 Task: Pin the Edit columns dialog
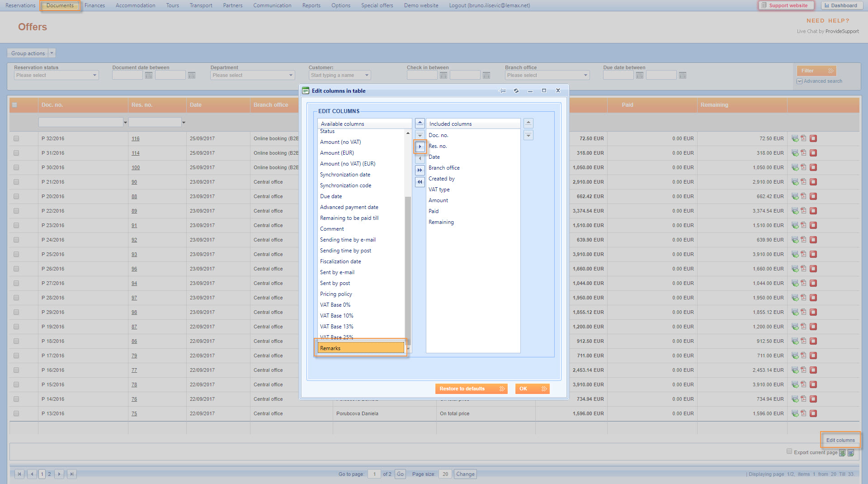click(502, 91)
